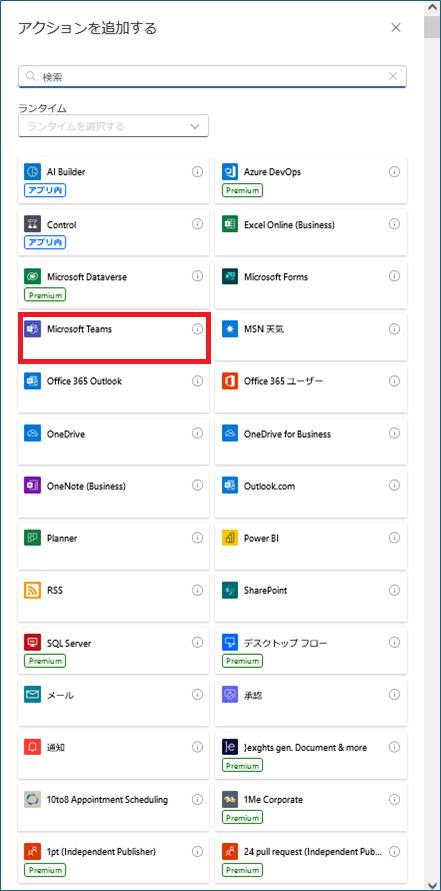Select the Microsoft Dataverse icon
Screen dimensions: 441x891
point(32,277)
